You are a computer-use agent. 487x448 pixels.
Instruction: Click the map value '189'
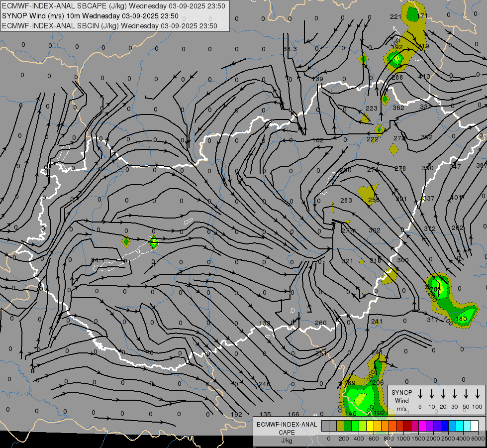click(350, 383)
